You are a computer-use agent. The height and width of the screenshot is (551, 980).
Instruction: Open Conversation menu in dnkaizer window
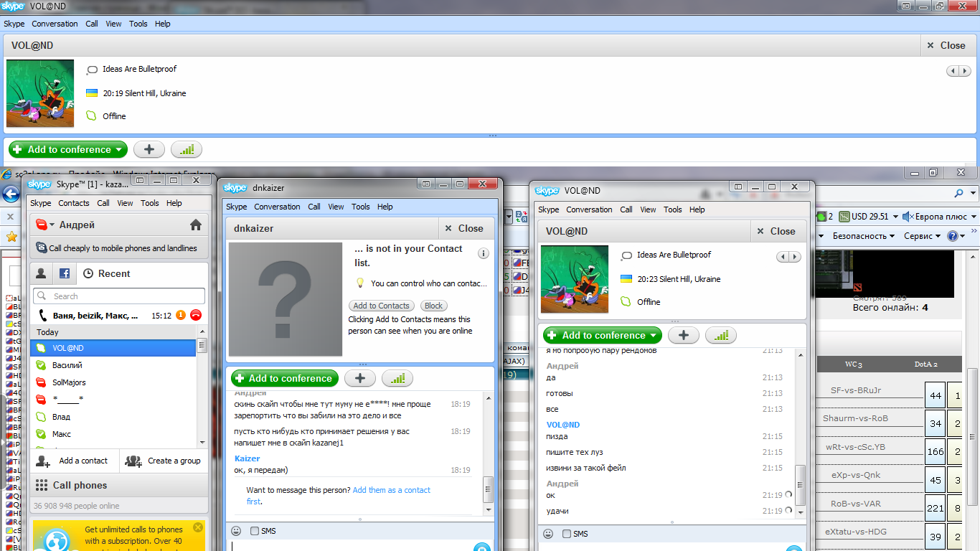[277, 207]
